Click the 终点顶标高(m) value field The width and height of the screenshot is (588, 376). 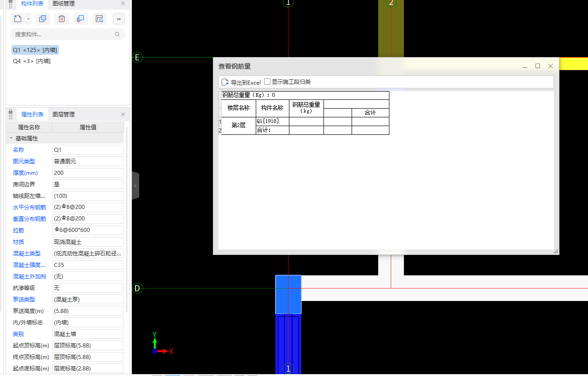click(88, 357)
